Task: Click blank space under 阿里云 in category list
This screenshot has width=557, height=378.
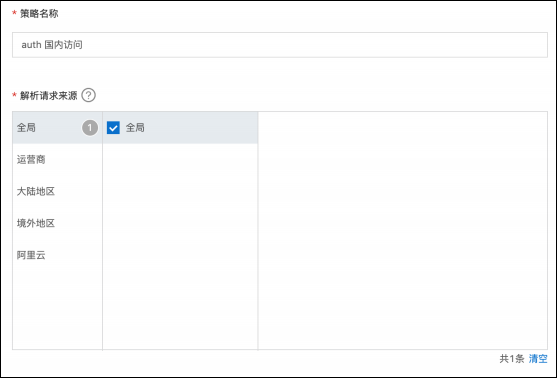Action: point(58,310)
